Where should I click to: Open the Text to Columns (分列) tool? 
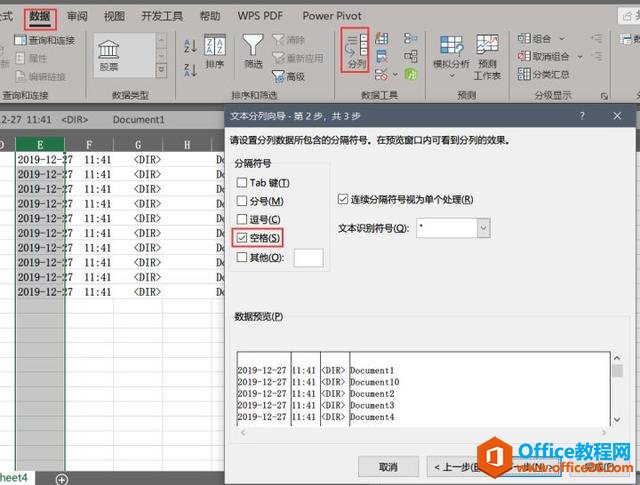(x=356, y=51)
